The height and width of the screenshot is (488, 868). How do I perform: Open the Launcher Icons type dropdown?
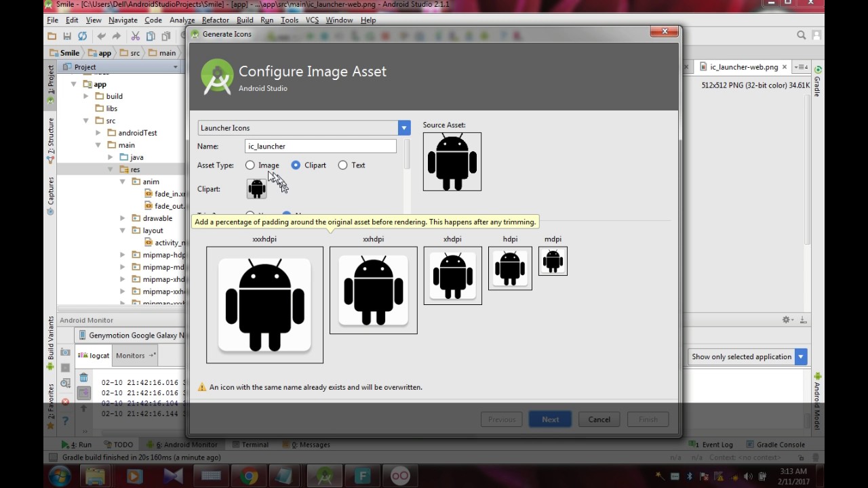[x=404, y=127]
